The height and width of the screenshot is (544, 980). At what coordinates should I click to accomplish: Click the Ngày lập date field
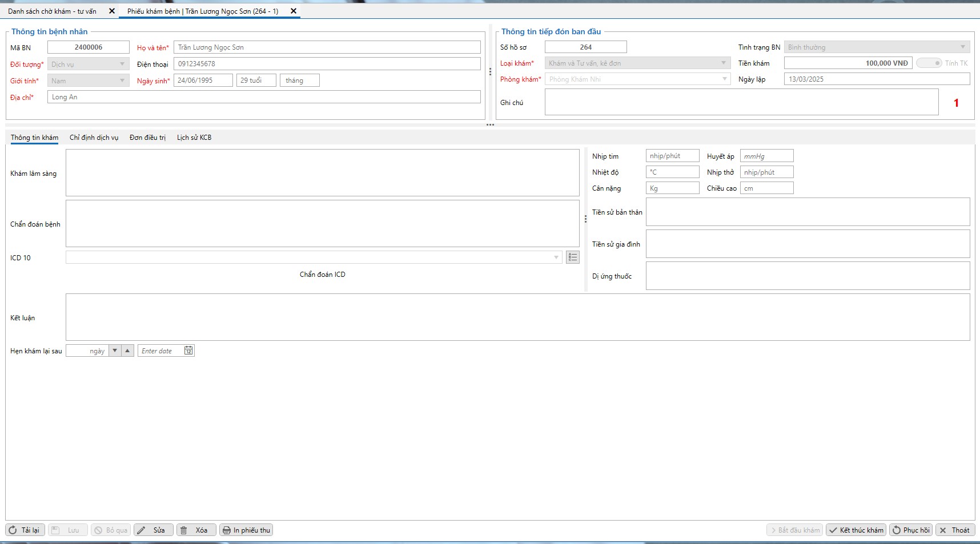pyautogui.click(x=877, y=79)
